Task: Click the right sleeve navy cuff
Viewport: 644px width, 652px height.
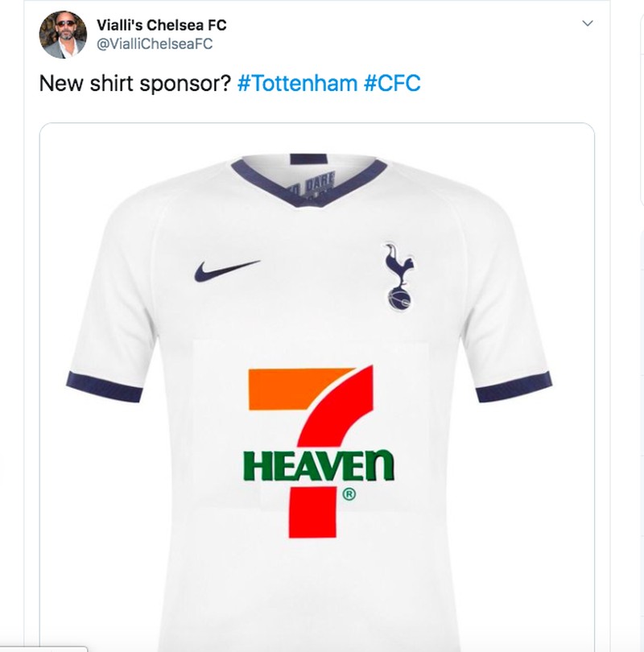Action: click(x=513, y=387)
